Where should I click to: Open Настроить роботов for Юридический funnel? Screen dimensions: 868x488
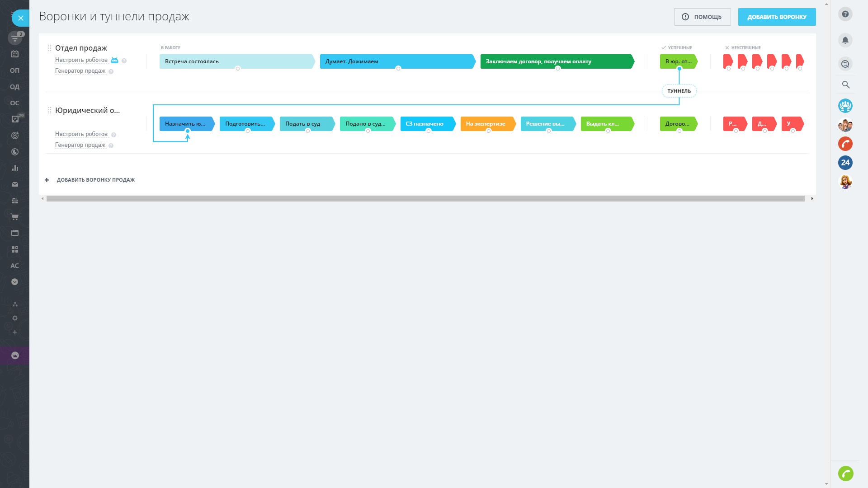point(81,134)
